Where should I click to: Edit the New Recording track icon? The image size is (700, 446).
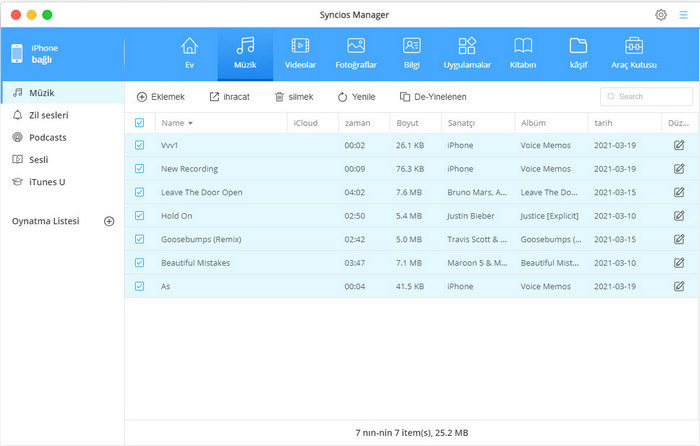(679, 169)
